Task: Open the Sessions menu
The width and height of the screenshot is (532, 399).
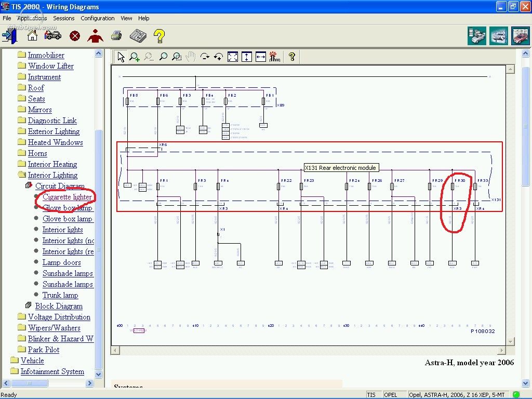Action: pyautogui.click(x=63, y=18)
